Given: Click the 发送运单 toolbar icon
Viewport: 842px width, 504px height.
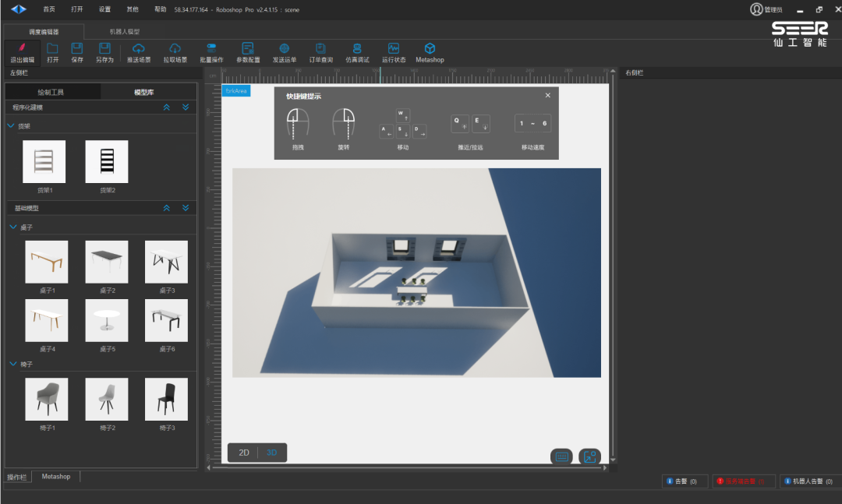Looking at the screenshot, I should (x=284, y=48).
